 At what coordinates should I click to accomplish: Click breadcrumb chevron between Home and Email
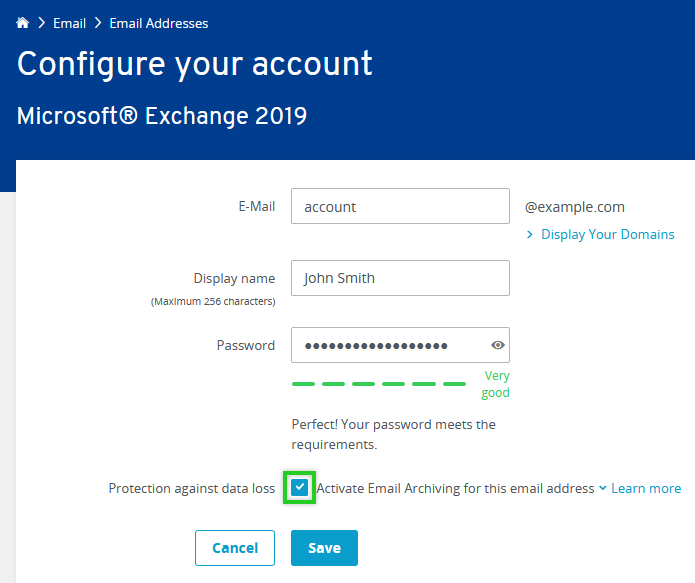[x=42, y=23]
